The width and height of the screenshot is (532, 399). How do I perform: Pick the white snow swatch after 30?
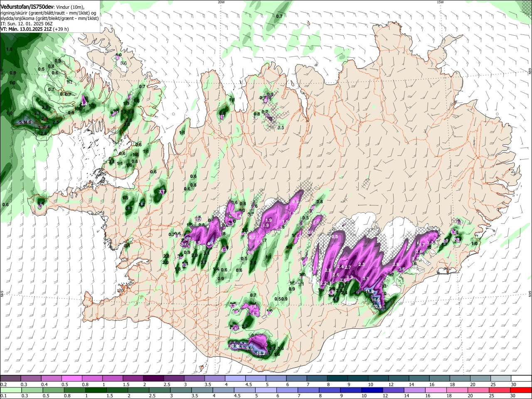520,379
